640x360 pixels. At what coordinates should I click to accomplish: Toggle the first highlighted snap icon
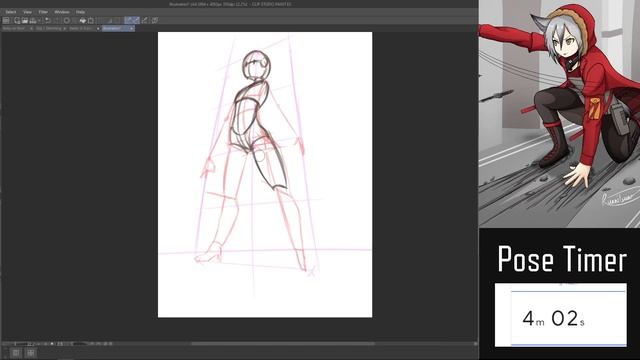pyautogui.click(x=128, y=20)
